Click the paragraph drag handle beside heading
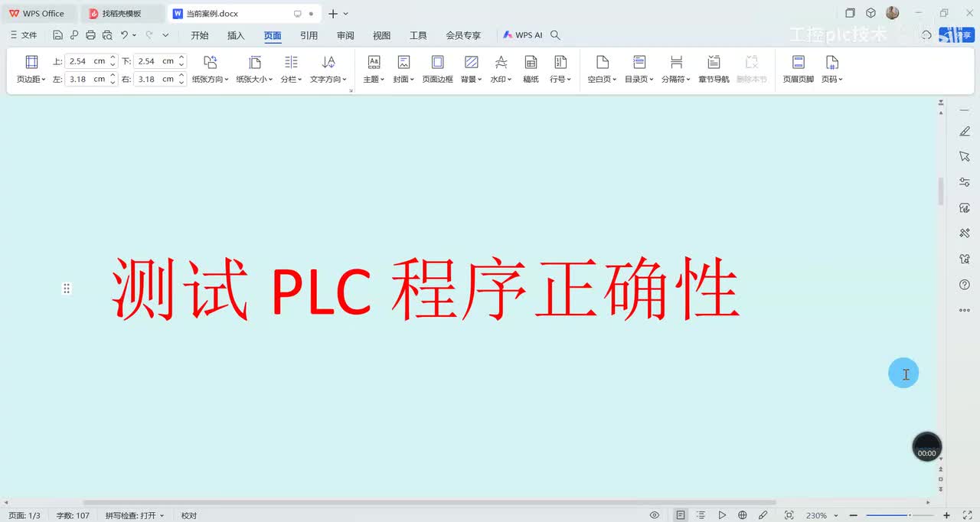The image size is (980, 522). point(67,288)
